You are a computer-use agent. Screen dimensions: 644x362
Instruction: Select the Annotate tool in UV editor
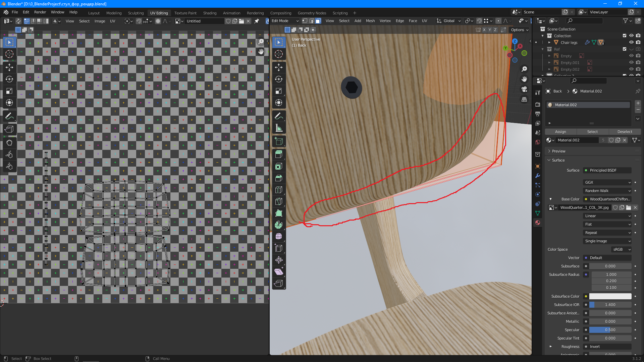pos(9,116)
